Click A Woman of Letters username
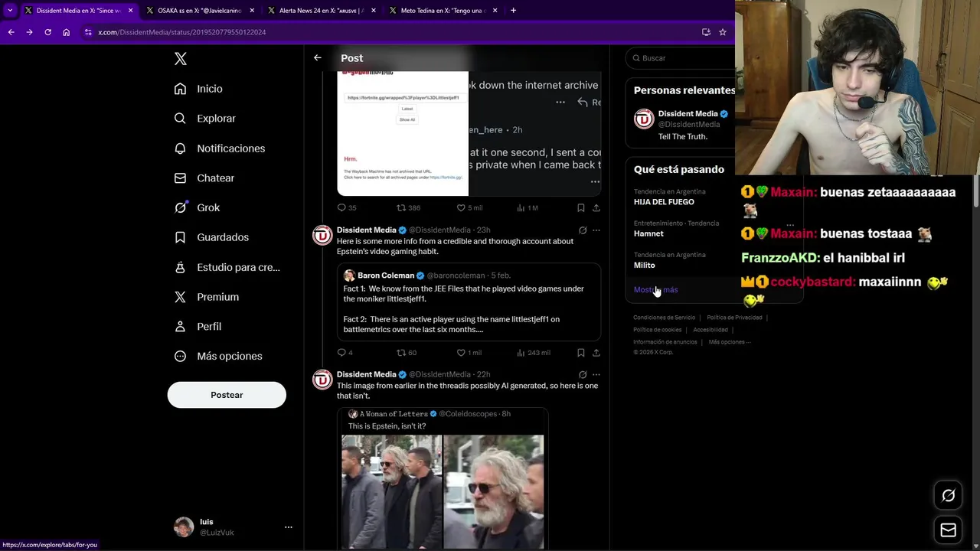This screenshot has width=980, height=551. (394, 414)
